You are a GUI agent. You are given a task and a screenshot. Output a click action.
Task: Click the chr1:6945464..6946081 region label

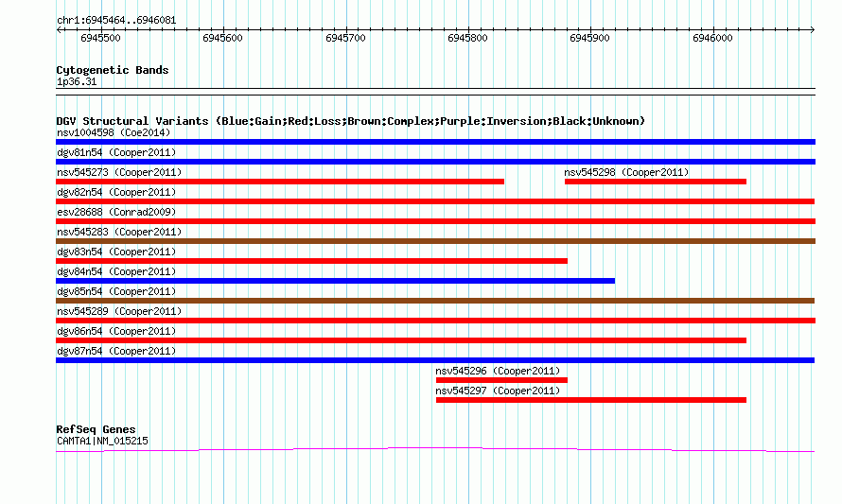(x=116, y=21)
